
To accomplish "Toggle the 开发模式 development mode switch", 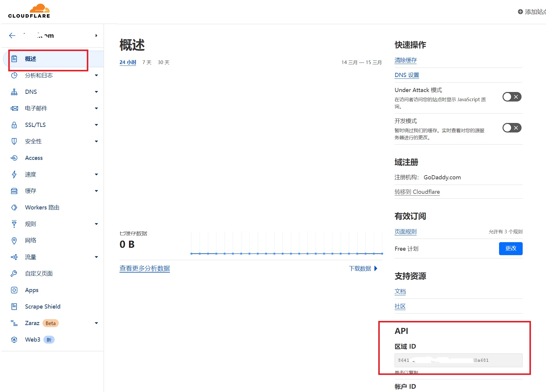I will 512,128.
